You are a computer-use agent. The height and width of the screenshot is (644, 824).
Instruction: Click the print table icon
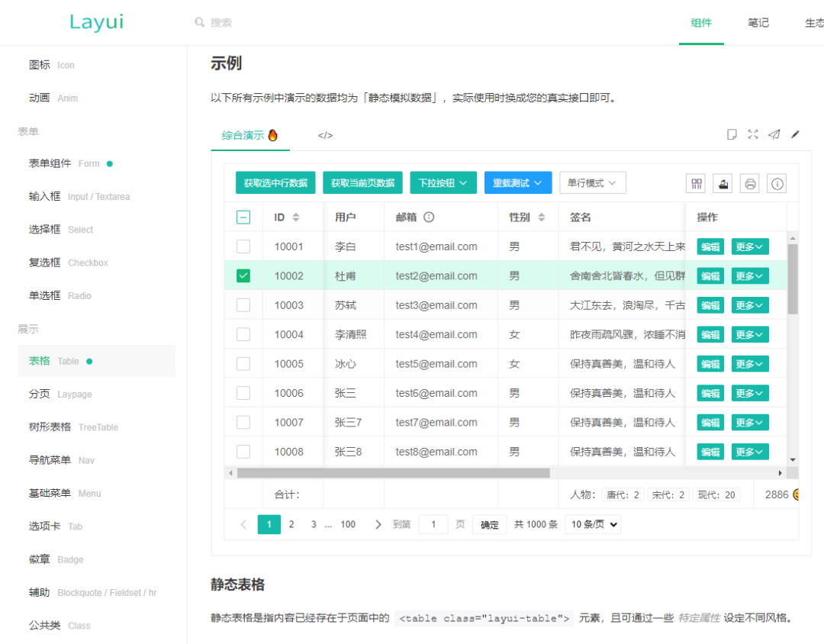click(x=750, y=183)
